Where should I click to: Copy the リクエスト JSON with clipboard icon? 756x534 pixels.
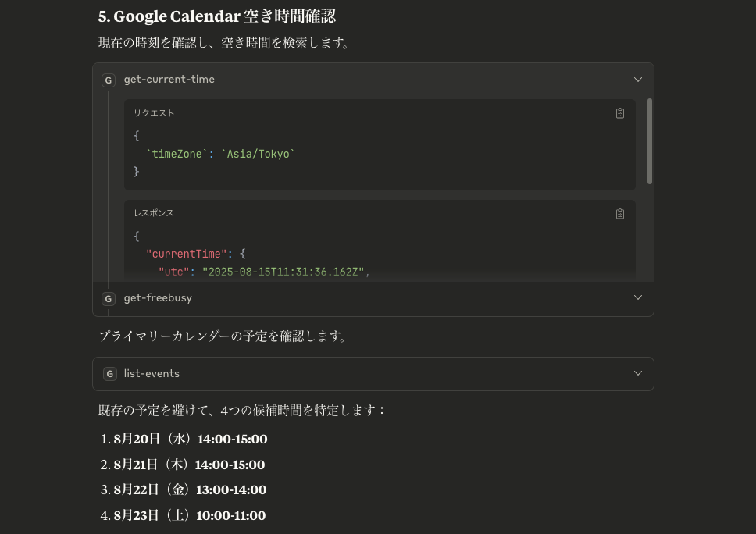click(x=620, y=113)
